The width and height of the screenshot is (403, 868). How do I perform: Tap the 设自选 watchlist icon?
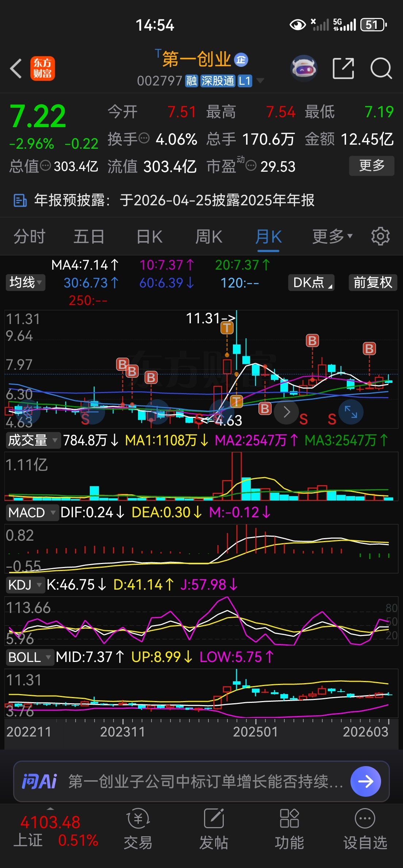365,829
